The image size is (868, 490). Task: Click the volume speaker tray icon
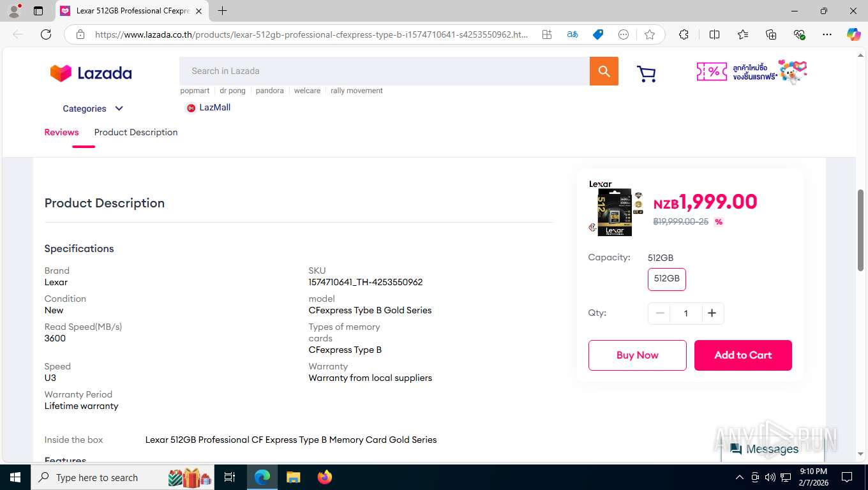pyautogui.click(x=770, y=477)
